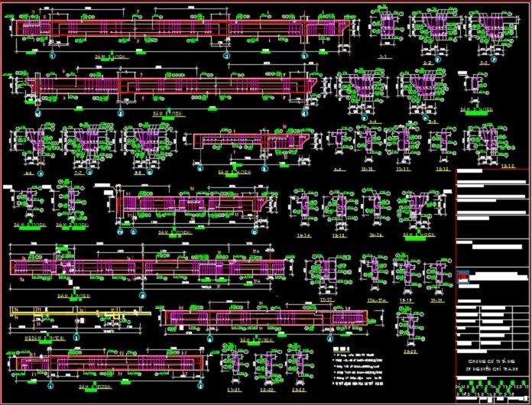
Task: Click the section label "14-14"
Action: coord(303,235)
